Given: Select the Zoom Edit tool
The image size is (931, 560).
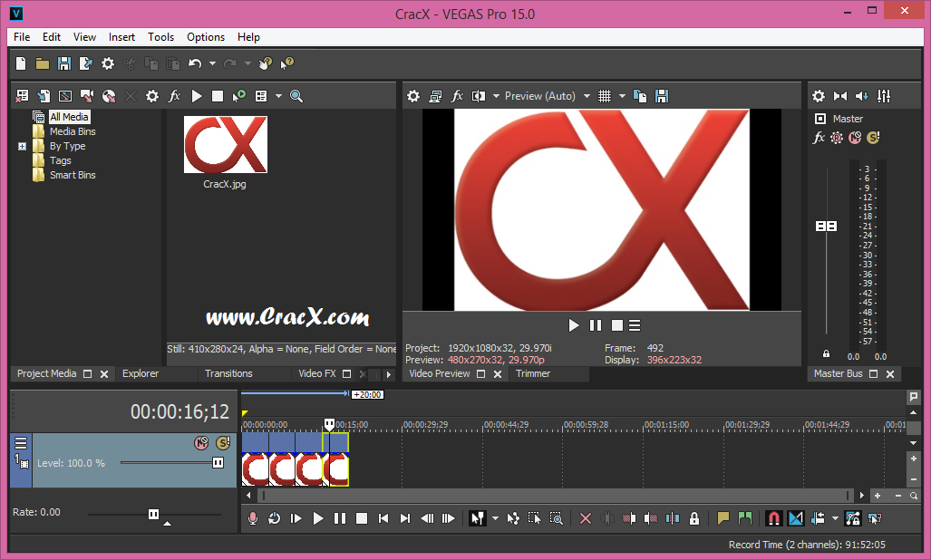Looking at the screenshot, I should click(556, 518).
